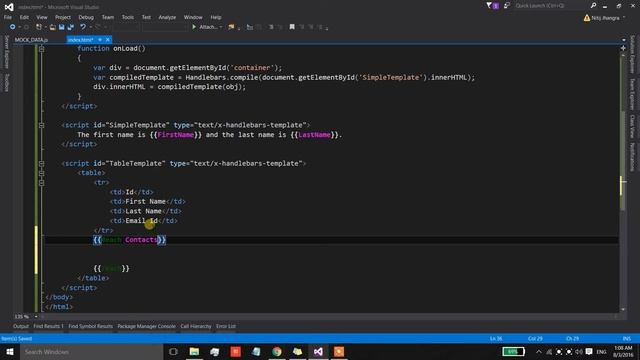Open the Window menu
The image size is (640, 360).
pos(193,17)
